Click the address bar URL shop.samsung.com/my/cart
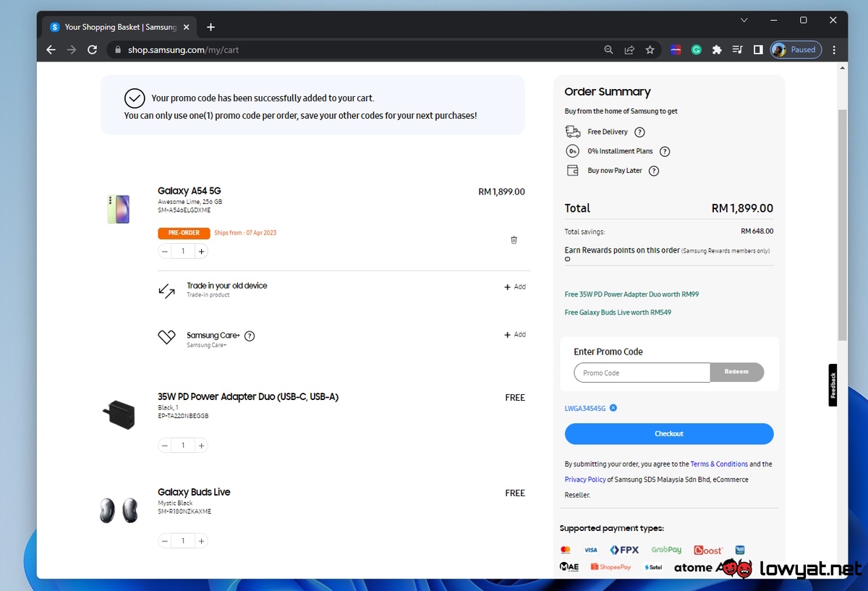Image resolution: width=868 pixels, height=591 pixels. tap(183, 50)
